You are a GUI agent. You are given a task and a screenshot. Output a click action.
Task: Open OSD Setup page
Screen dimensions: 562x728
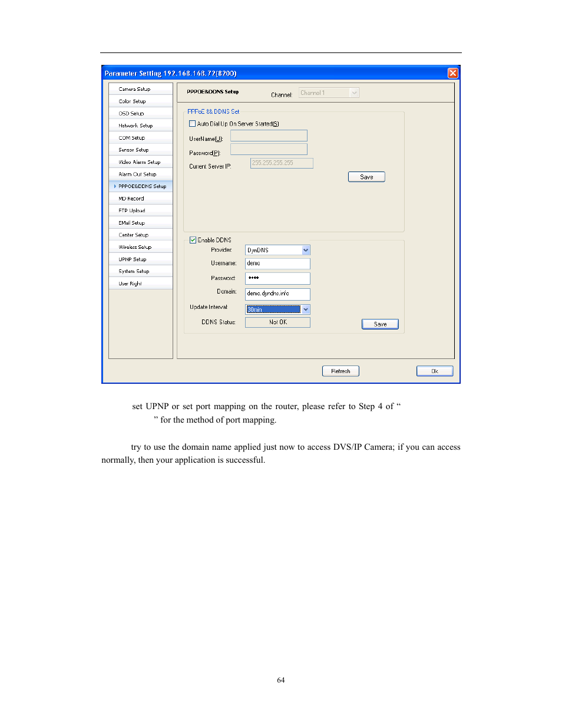click(x=141, y=113)
